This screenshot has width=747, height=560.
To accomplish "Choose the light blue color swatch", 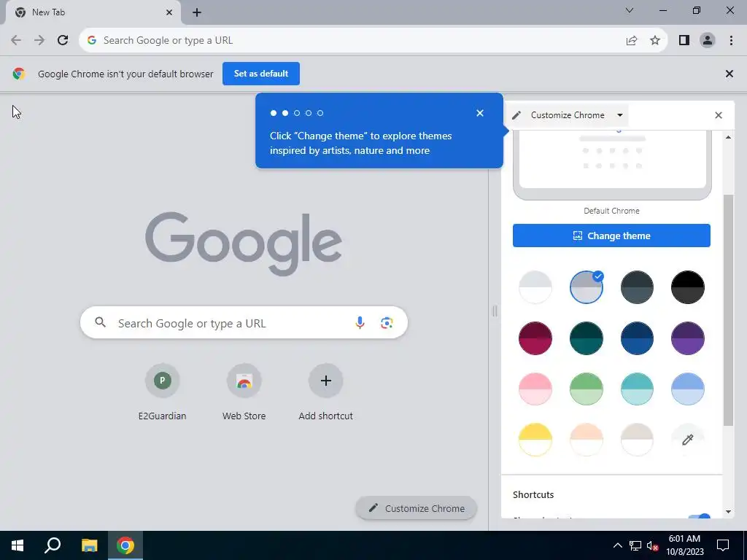I will 687,389.
